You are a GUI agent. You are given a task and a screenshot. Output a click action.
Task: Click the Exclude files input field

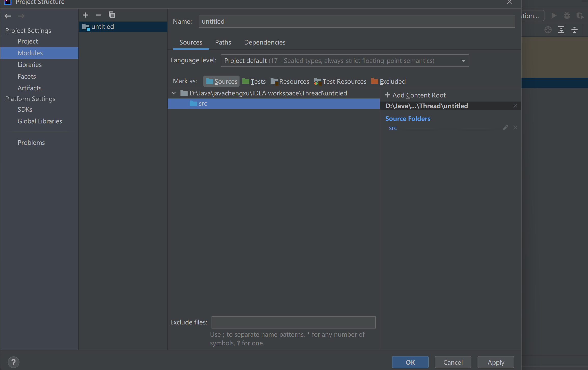pos(293,322)
